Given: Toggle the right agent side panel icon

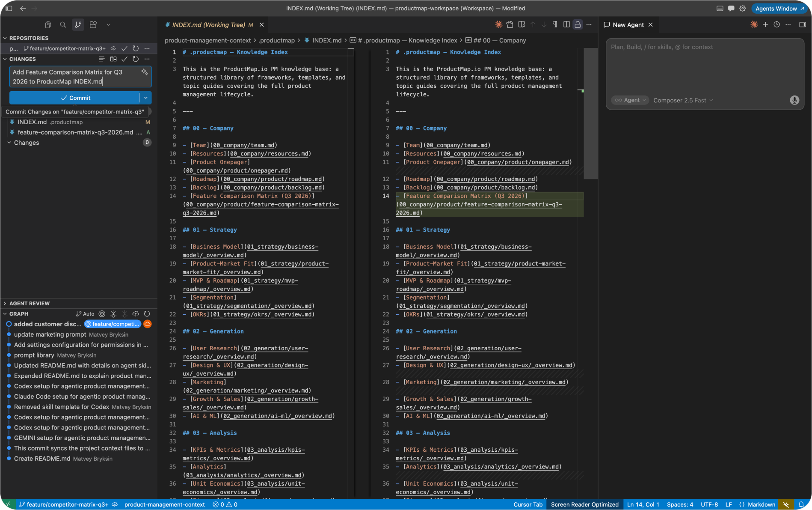Looking at the screenshot, I should point(803,24).
